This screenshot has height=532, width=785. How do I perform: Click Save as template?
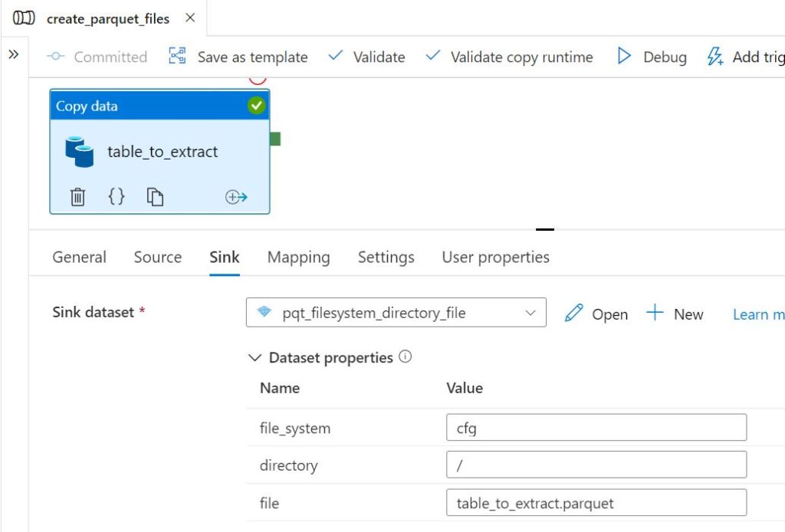point(238,57)
